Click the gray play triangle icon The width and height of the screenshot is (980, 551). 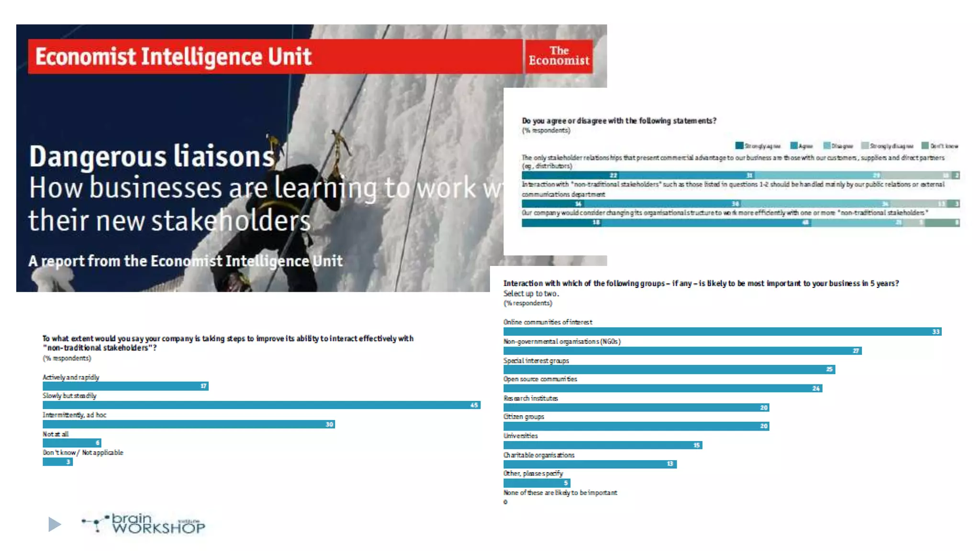pyautogui.click(x=55, y=524)
